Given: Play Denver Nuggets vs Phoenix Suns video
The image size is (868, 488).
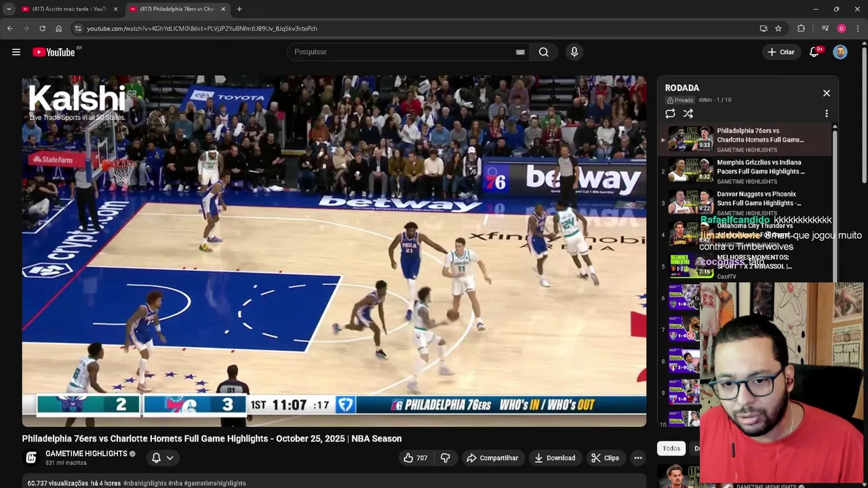Looking at the screenshot, I should [x=745, y=203].
